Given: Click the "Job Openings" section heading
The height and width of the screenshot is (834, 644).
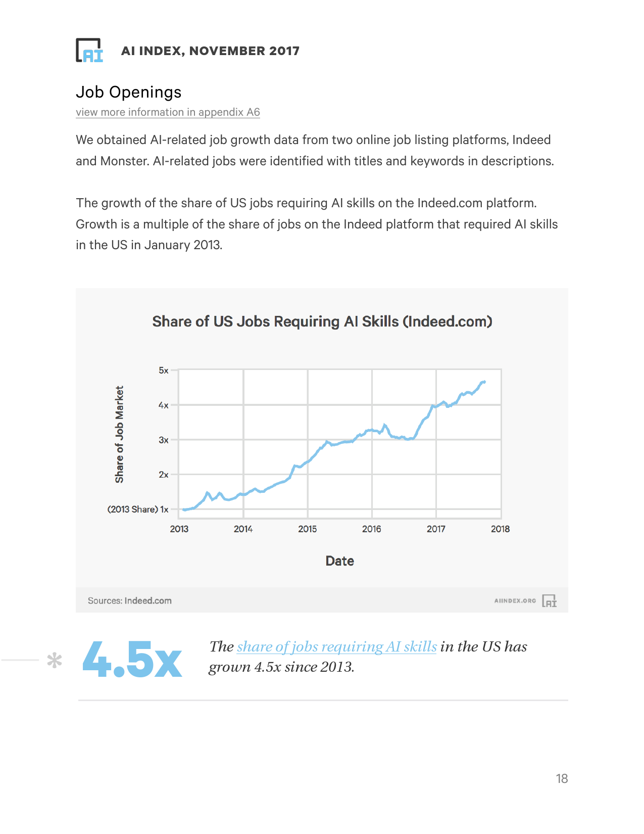Looking at the screenshot, I should (x=128, y=92).
